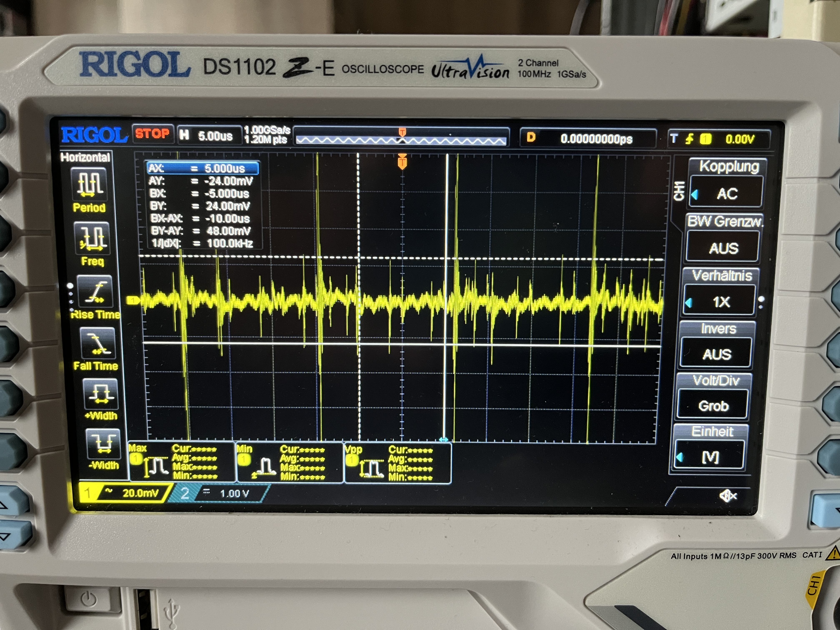Toggle BW Grenzw. AUS setting
Image resolution: width=840 pixels, height=630 pixels.
pyautogui.click(x=723, y=248)
